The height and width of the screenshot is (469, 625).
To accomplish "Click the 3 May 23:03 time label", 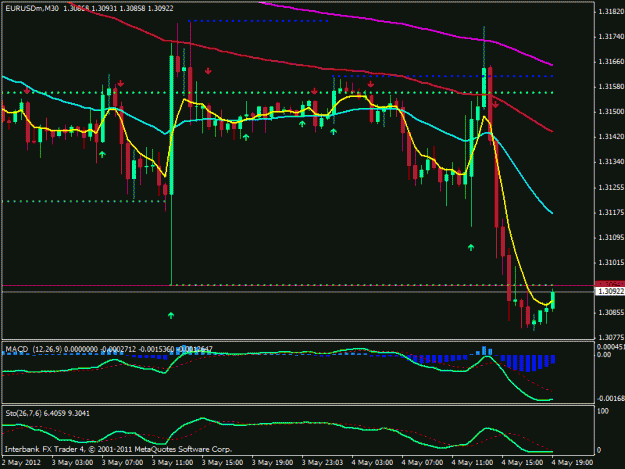I will (322, 463).
